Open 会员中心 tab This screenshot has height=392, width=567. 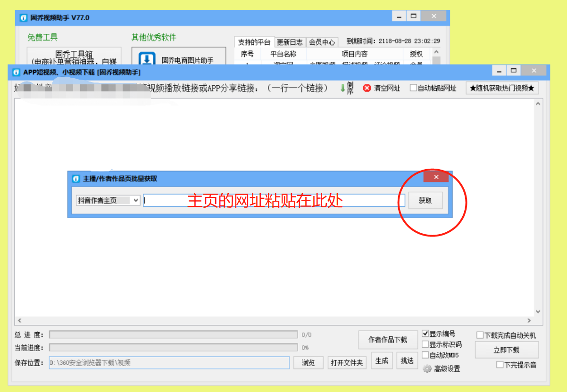(322, 42)
